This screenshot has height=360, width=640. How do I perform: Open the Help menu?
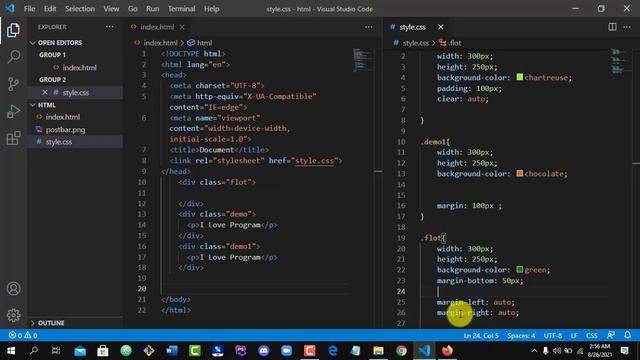coord(211,9)
